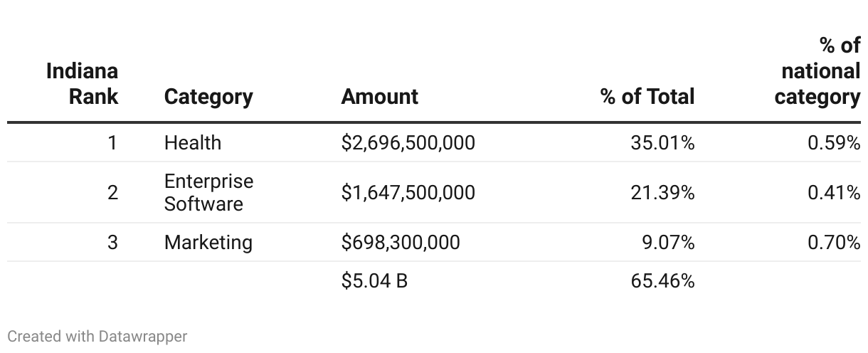
Task: Click the $698,300,000 amount cell
Action: [x=401, y=243]
